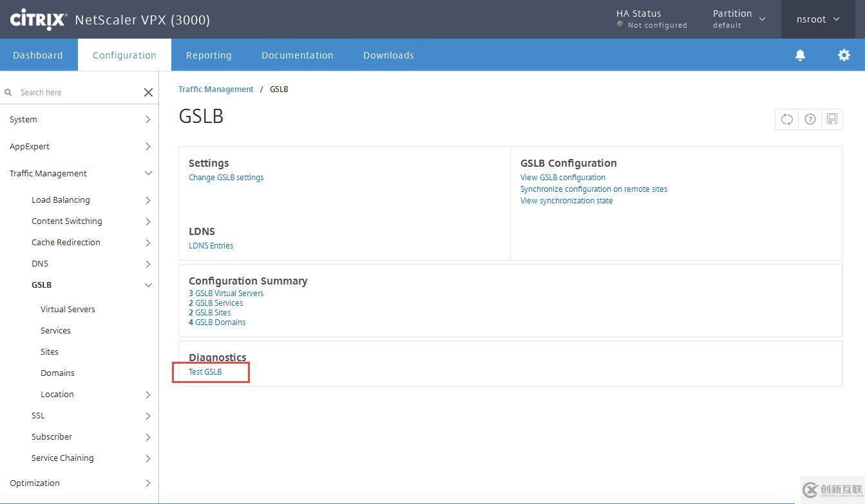This screenshot has width=865, height=504.
Task: Select the Optimization tree item label
Action: tap(35, 483)
